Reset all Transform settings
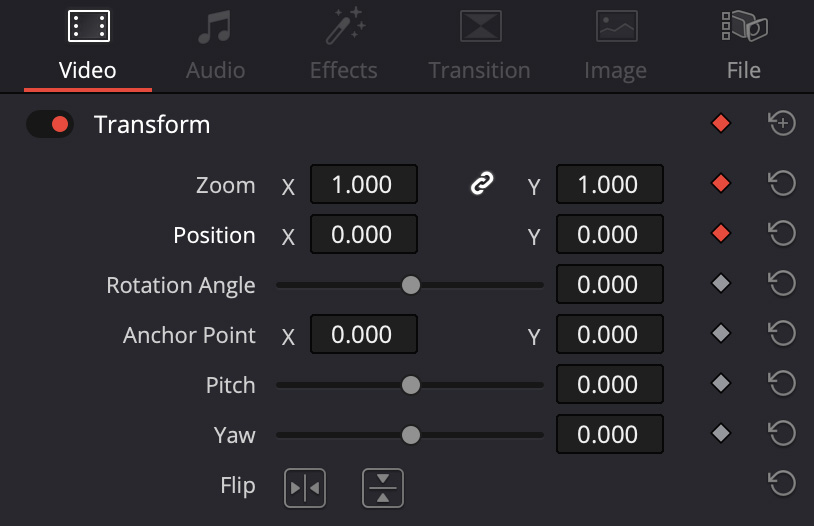Viewport: 814px width, 526px height. pos(782,124)
